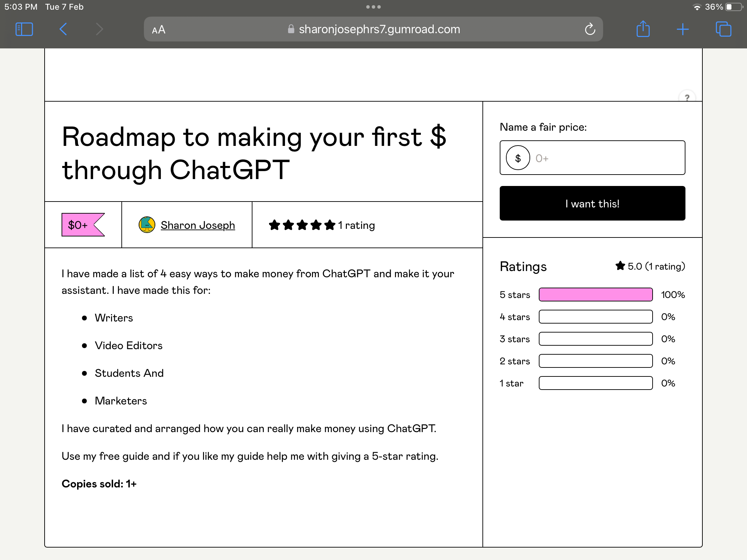Click the I want this! button
747x560 pixels.
(592, 203)
